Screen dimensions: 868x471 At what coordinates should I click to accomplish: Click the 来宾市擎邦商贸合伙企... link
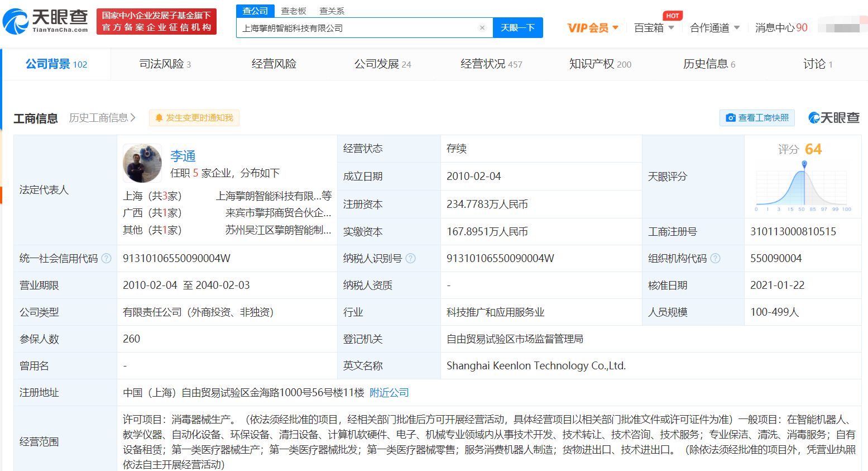coord(279,213)
